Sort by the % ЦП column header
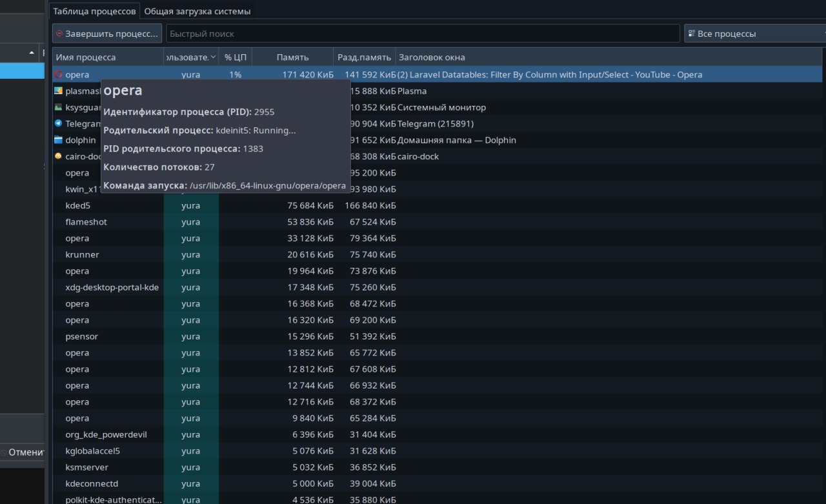Image resolution: width=826 pixels, height=504 pixels. tap(236, 57)
